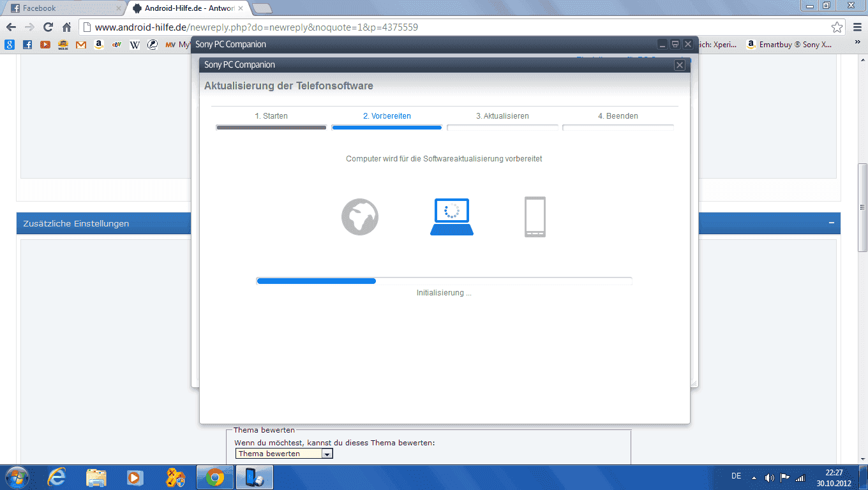The height and width of the screenshot is (490, 868).
Task: Click 'Computer wird für die Softwareaktualisierung vorbereitet' text
Action: tap(444, 159)
